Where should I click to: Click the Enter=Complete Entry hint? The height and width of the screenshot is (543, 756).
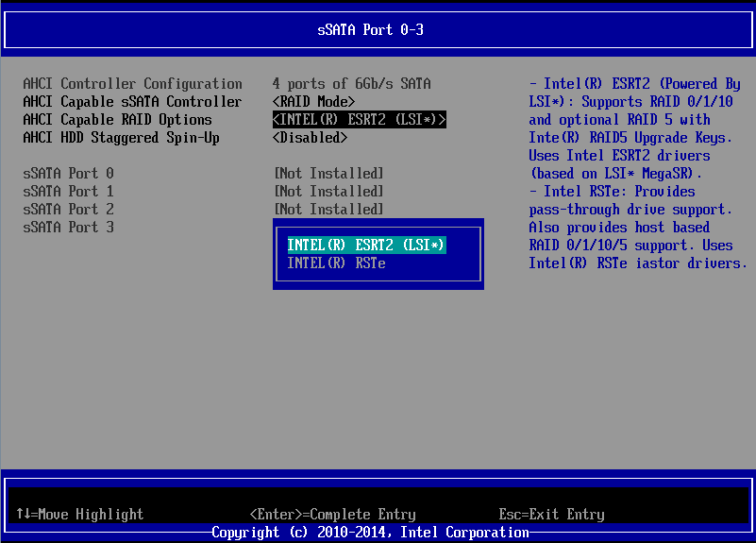pos(332,515)
